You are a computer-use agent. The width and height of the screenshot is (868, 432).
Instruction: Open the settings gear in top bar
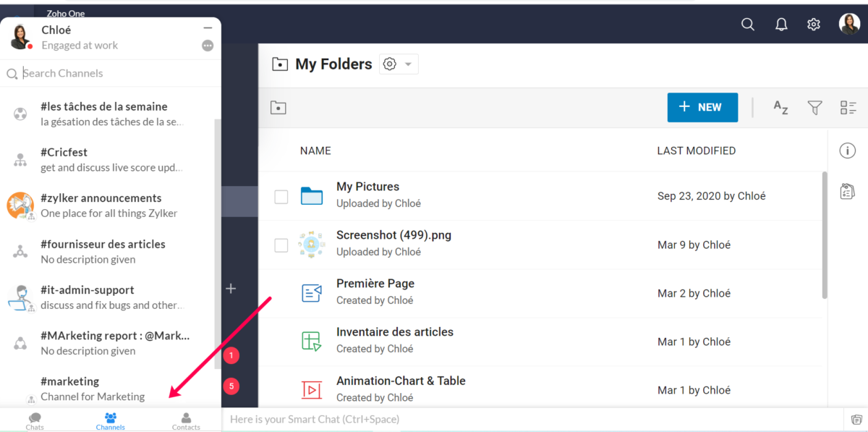pyautogui.click(x=814, y=25)
